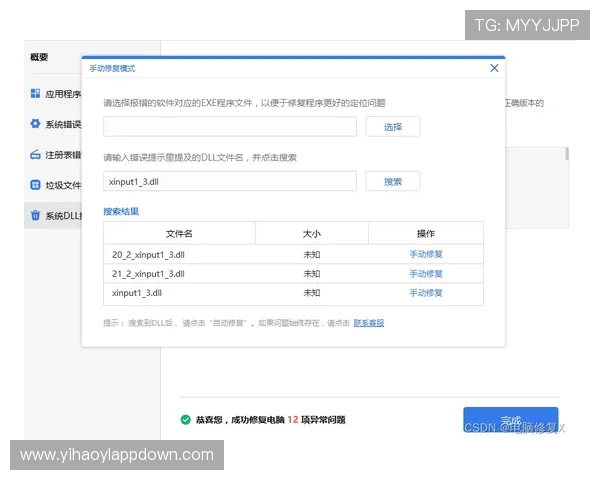Click 手动修复 for 20_2_xinput1_3.dll
Viewport: 600px width, 480px height.
click(x=426, y=254)
